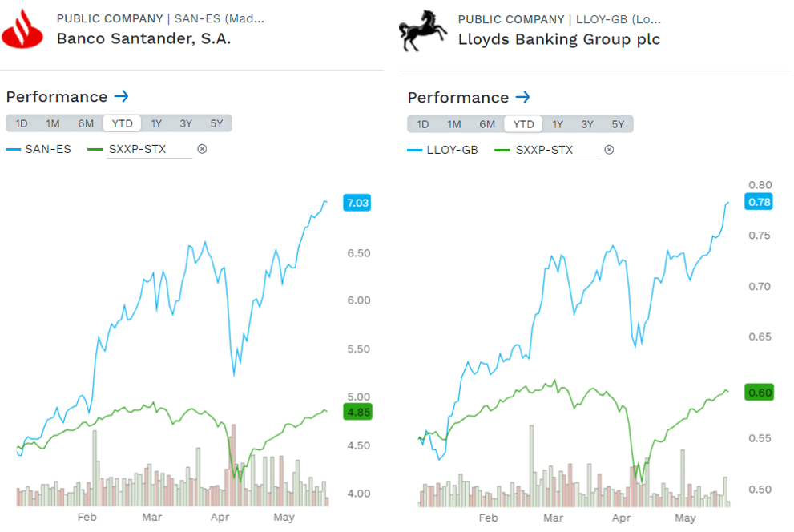The image size is (794, 532).
Task: Edit SXXP-STX comparison field on Lloyds chart
Action: (557, 151)
